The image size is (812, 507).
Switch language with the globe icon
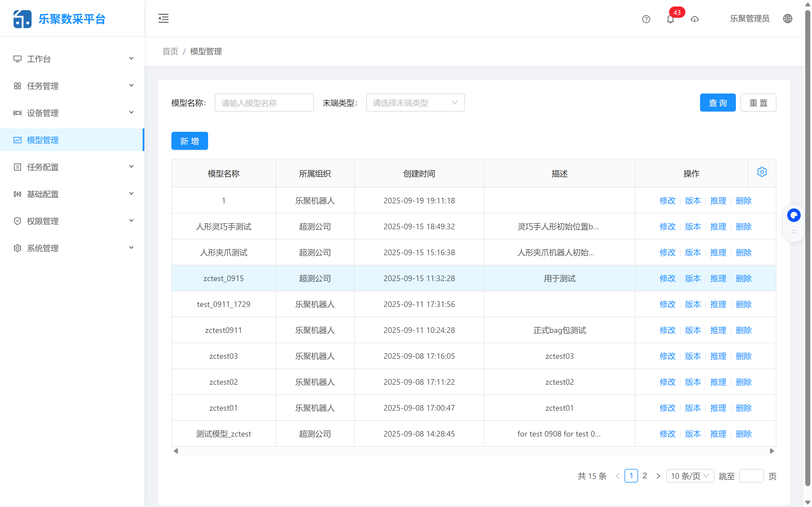(x=787, y=18)
